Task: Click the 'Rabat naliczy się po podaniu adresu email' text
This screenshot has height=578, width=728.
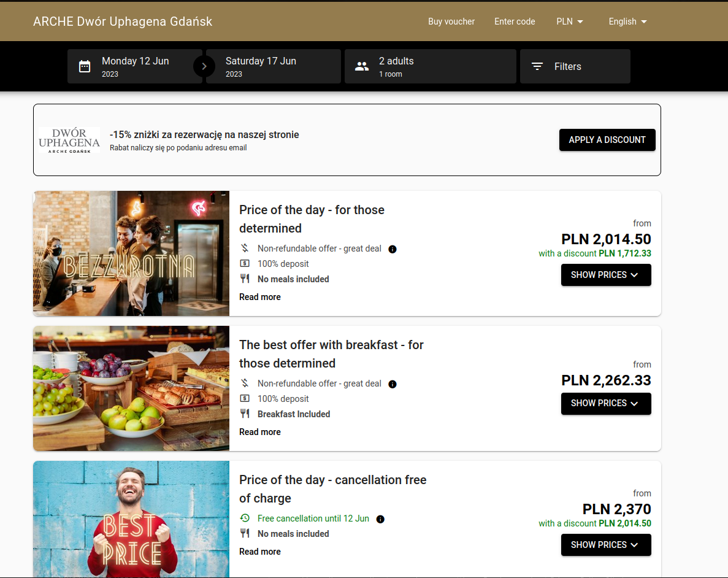Action: (178, 148)
